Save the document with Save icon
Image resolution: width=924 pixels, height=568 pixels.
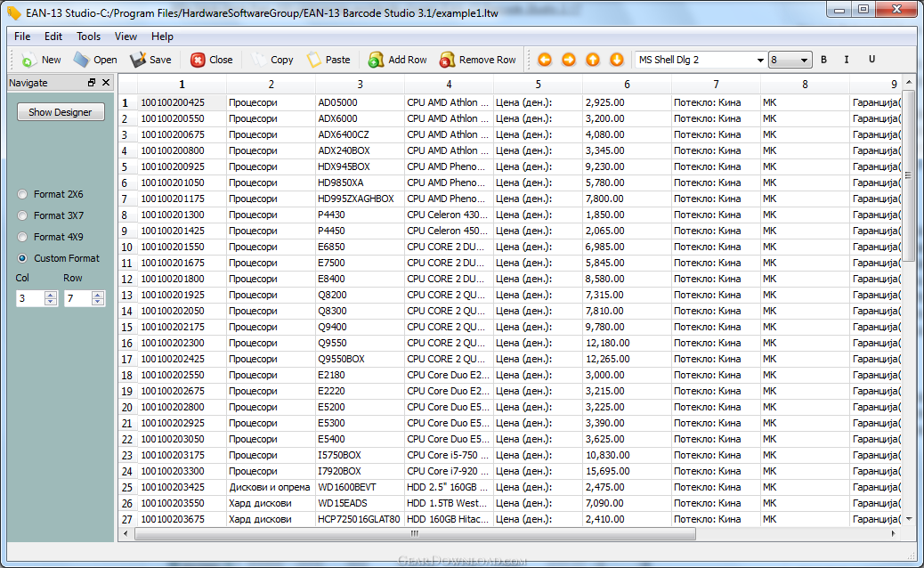click(x=138, y=60)
